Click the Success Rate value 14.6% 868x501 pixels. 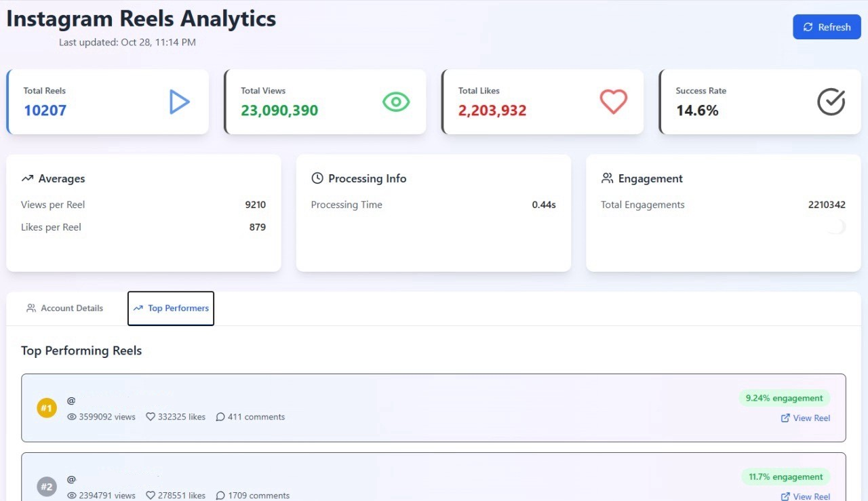pyautogui.click(x=697, y=110)
